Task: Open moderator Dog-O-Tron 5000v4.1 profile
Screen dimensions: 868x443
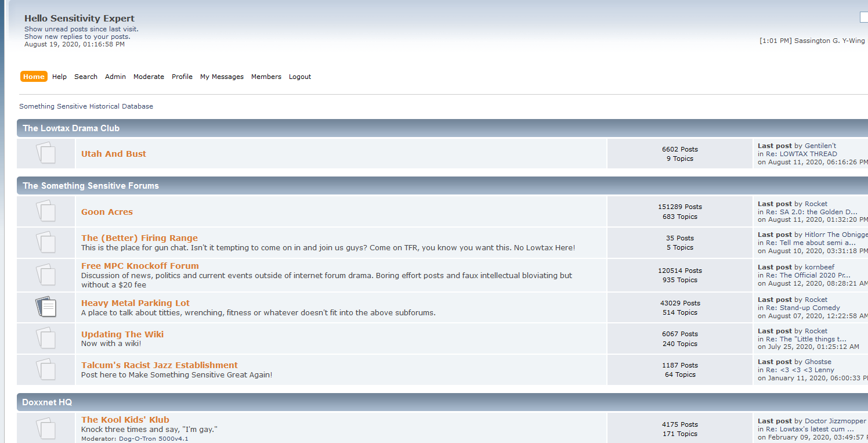Action: tap(154, 438)
